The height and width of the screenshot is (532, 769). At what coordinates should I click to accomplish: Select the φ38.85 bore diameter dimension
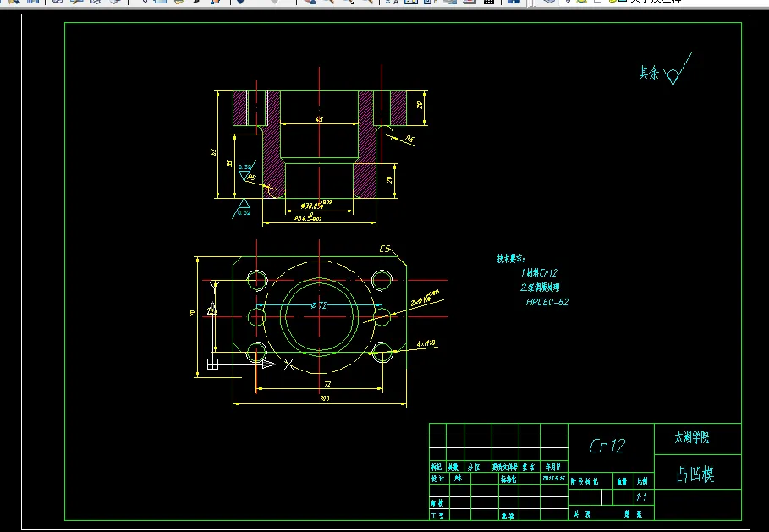[x=316, y=206]
